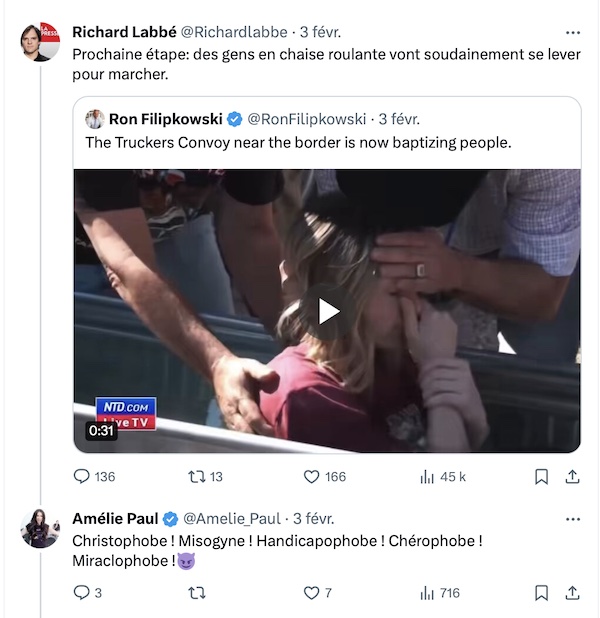Open Amélie Paul's profile avatar
Screen dimensions: 600x618
(41, 528)
